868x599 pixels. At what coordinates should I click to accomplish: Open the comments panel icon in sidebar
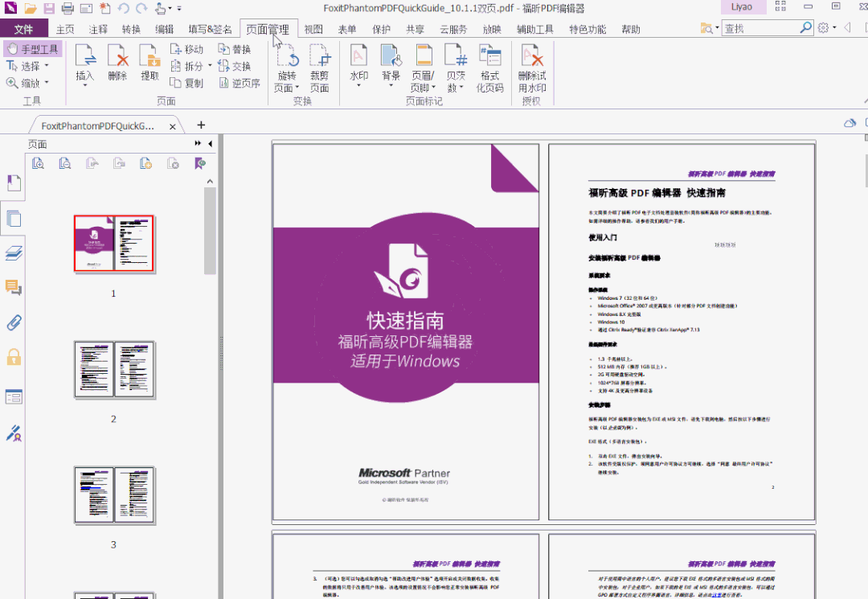click(14, 287)
